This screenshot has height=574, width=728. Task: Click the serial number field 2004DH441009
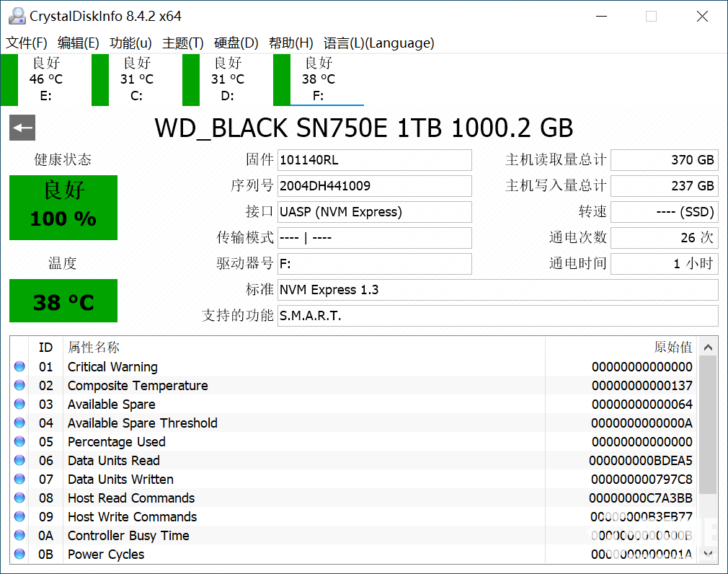[x=375, y=186]
